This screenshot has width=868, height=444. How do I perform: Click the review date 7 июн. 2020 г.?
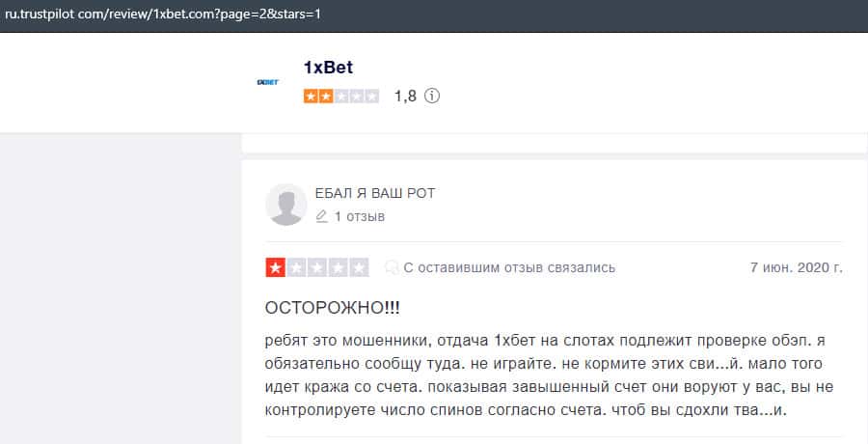pyautogui.click(x=796, y=267)
